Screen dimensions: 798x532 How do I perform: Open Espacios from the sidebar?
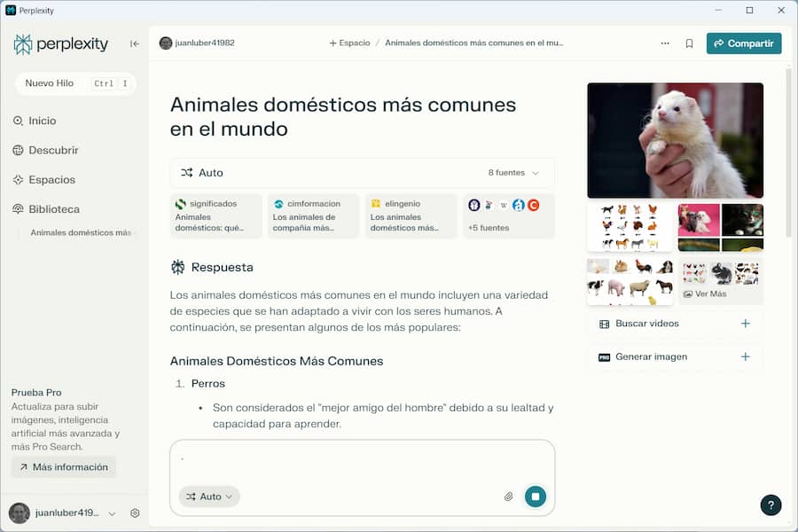click(x=51, y=179)
